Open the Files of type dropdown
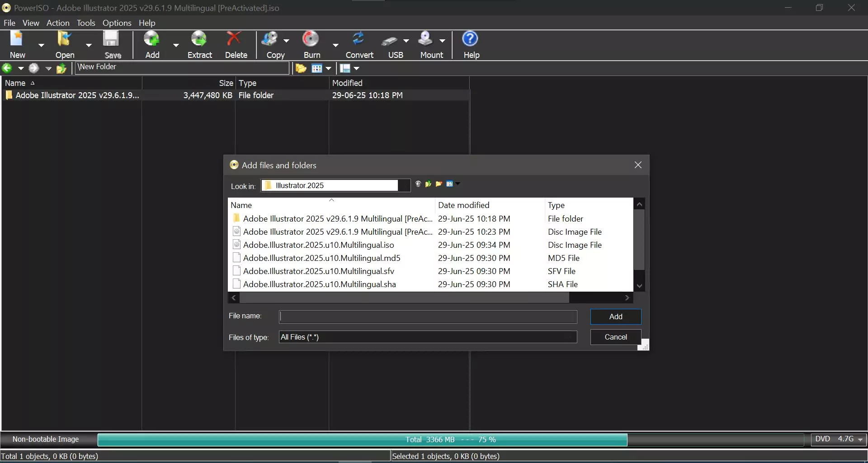This screenshot has width=868, height=463. click(x=428, y=337)
